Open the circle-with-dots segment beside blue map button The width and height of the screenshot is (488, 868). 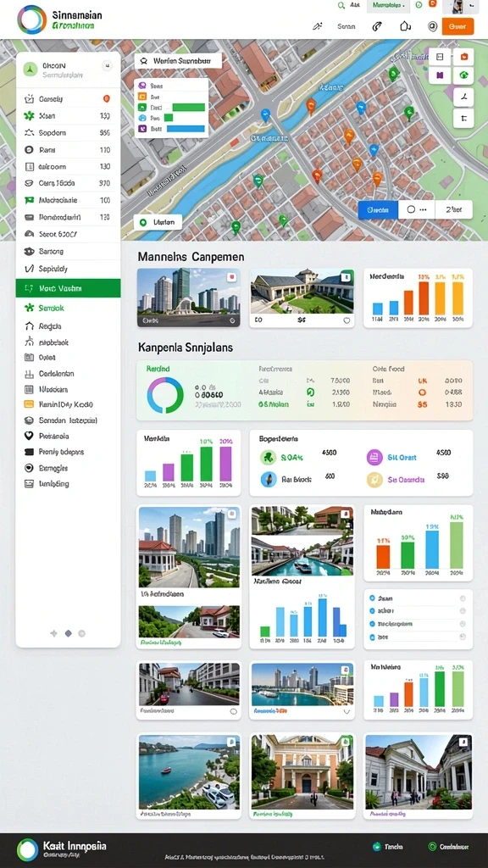tap(417, 210)
